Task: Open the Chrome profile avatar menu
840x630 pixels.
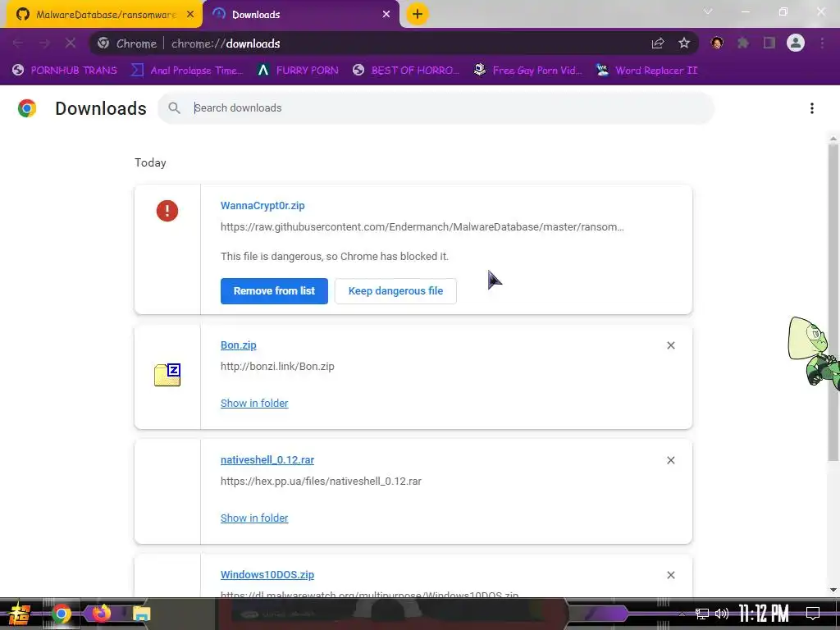Action: coord(796,43)
